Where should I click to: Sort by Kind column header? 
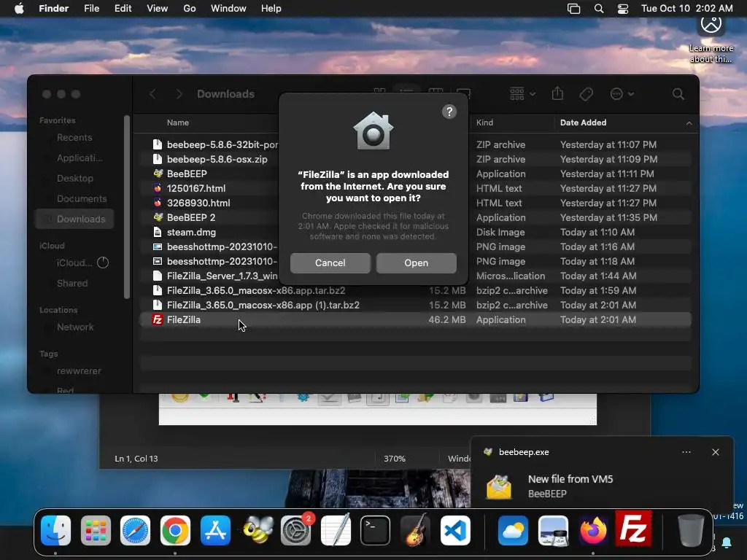point(484,122)
